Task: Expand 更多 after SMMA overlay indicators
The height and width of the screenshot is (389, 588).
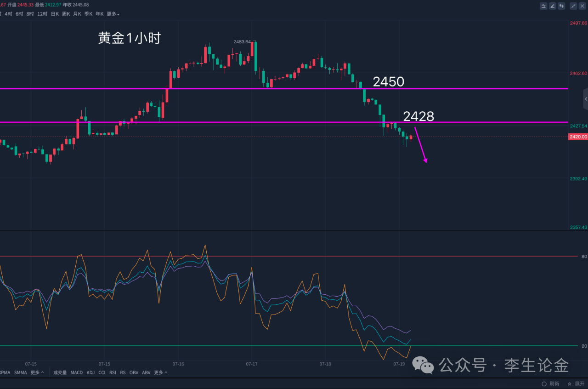Action: click(38, 372)
